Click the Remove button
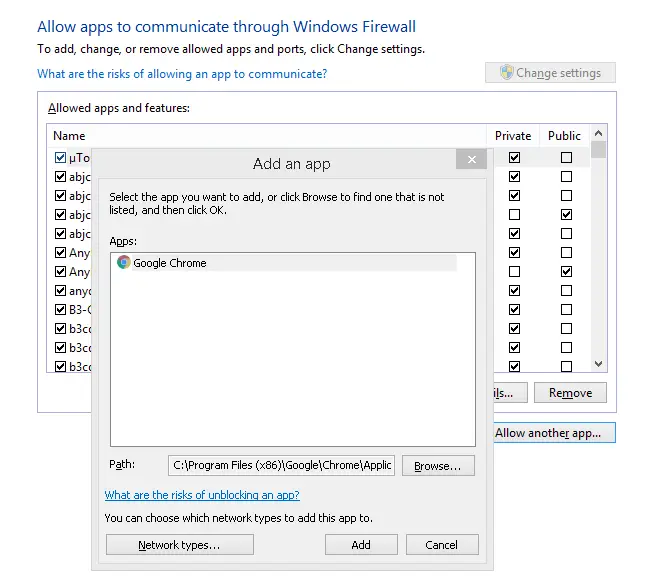The image size is (667, 578). point(570,393)
